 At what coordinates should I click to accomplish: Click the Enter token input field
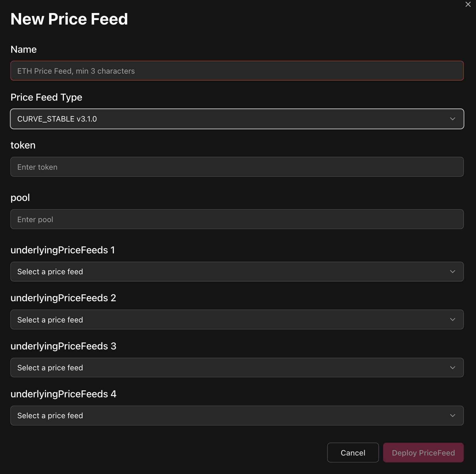point(236,167)
